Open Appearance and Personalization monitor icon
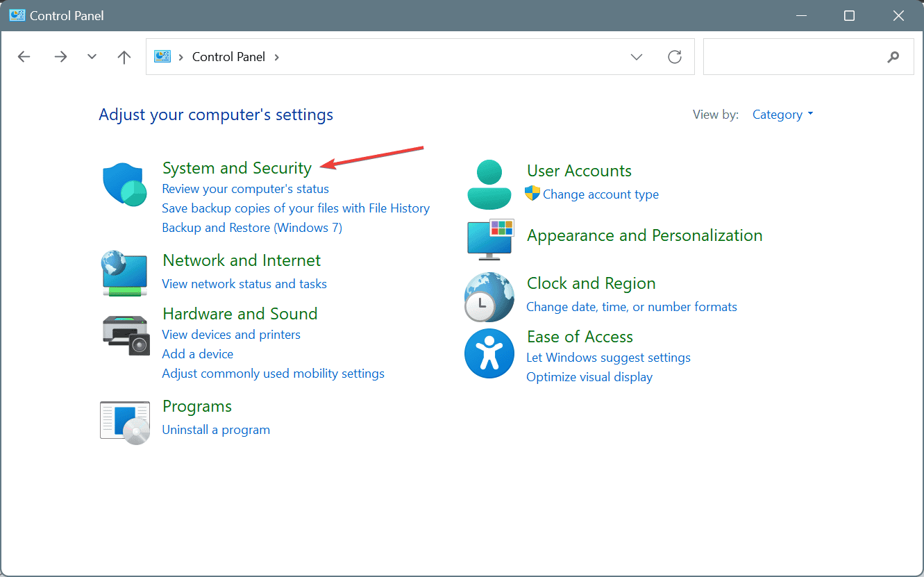The height and width of the screenshot is (577, 924). click(x=489, y=237)
